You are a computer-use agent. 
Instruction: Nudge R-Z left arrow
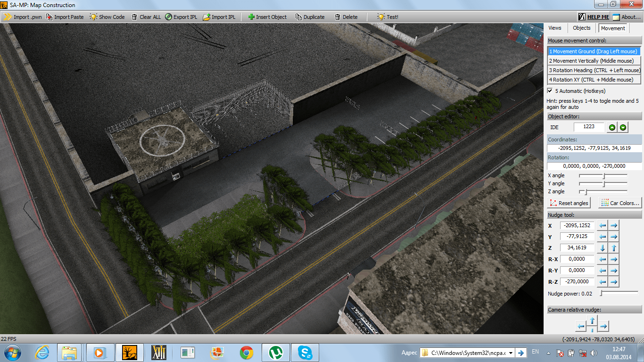603,282
